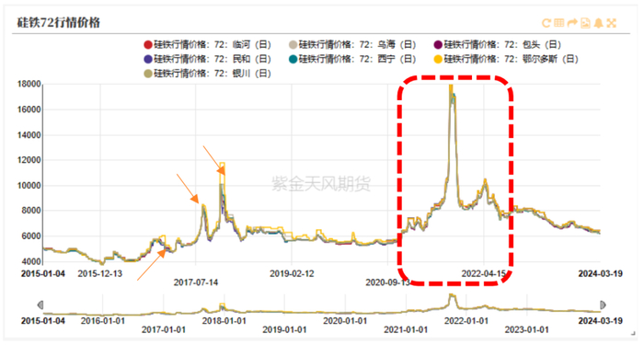Viewport: 644px width, 345px height.
Task: Open the data table view icon
Action: [559, 23]
